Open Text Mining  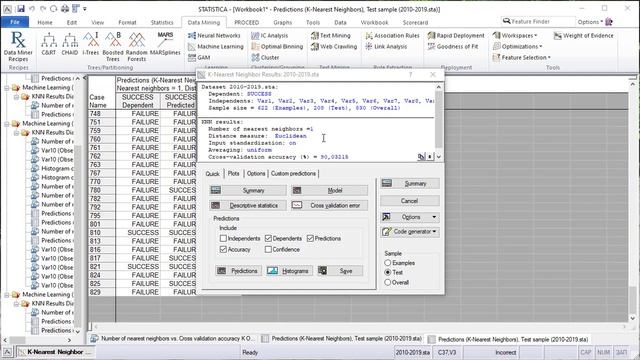point(331,36)
